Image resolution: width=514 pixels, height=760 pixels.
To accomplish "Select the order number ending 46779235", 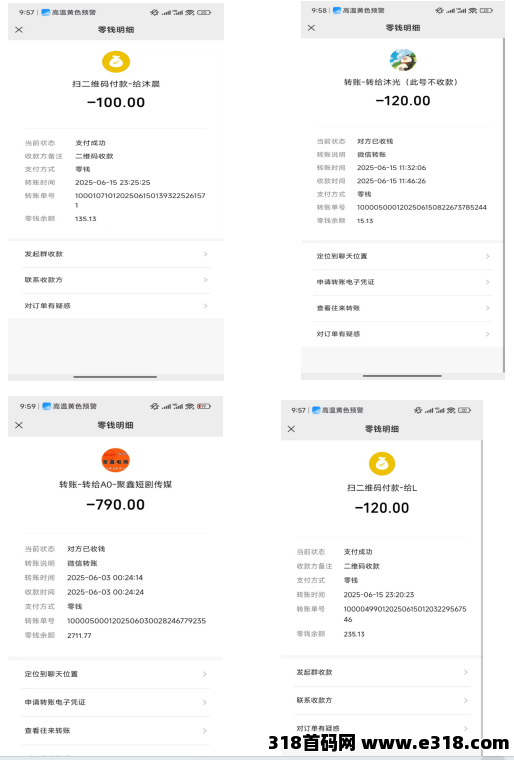I will click(x=136, y=621).
